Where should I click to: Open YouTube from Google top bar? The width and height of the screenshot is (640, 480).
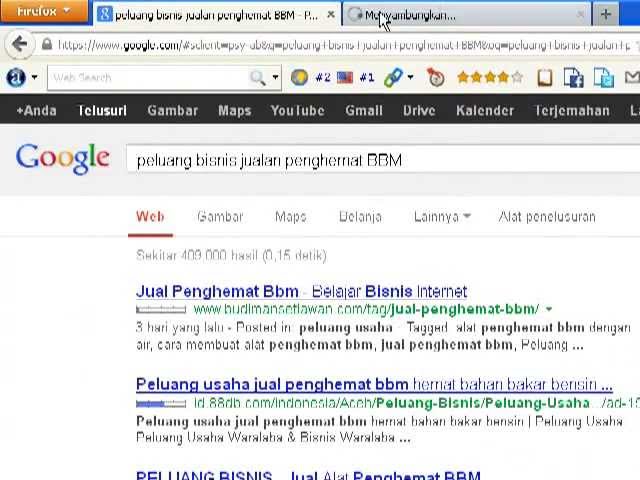click(x=297, y=110)
